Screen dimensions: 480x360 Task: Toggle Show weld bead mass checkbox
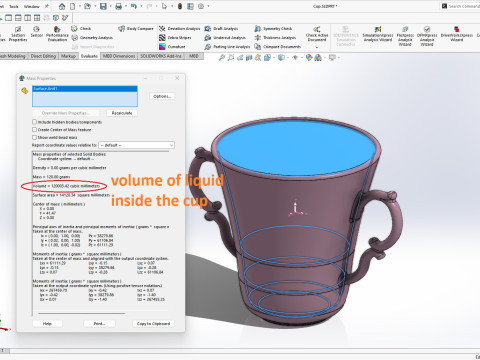[34, 137]
